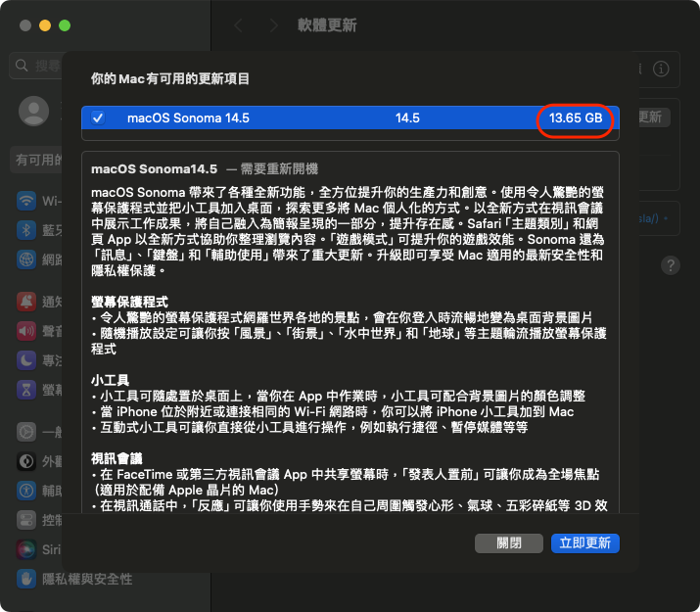Open the Notifications bell sidebar icon
Screen dimensions: 700x612
click(26, 302)
